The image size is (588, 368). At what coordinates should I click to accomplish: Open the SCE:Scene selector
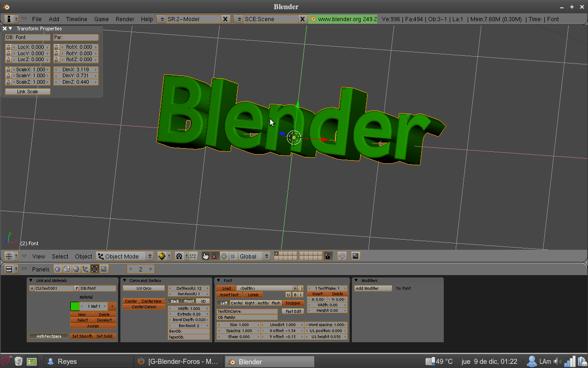point(238,19)
